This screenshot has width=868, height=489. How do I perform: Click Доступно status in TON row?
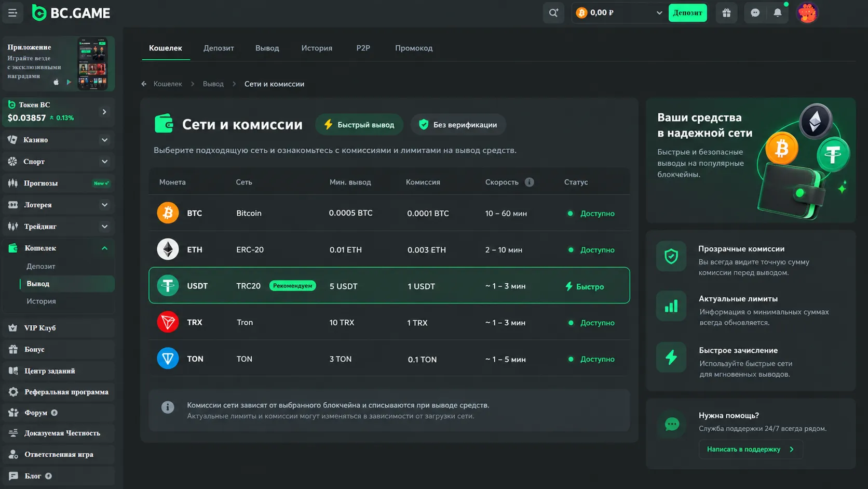pyautogui.click(x=591, y=359)
